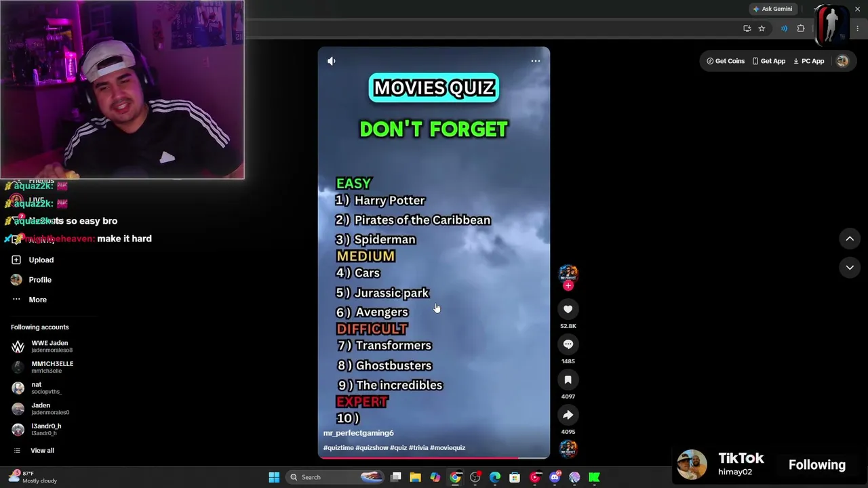The width and height of the screenshot is (868, 488).
Task: Open the sound disc below the share count
Action: 568,449
